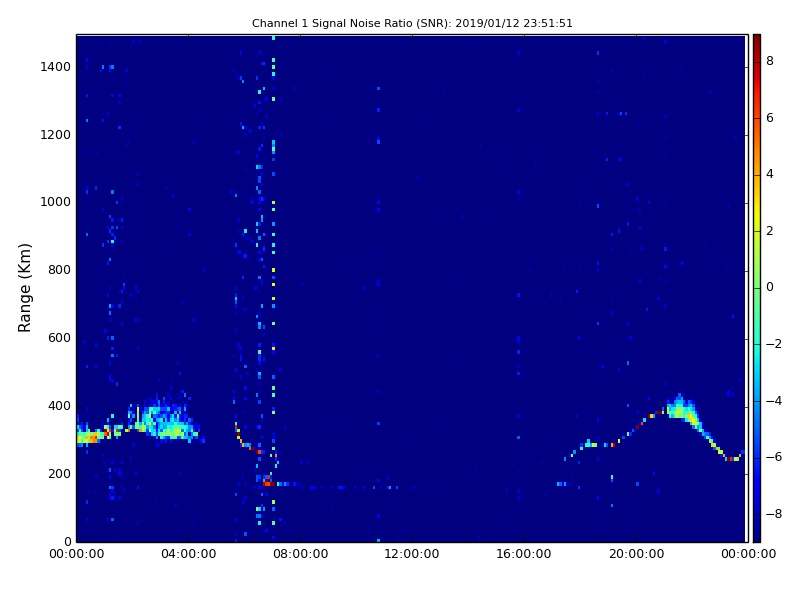This screenshot has width=800, height=600.
Task: Click the 1000 range tick label
Action: [x=56, y=202]
